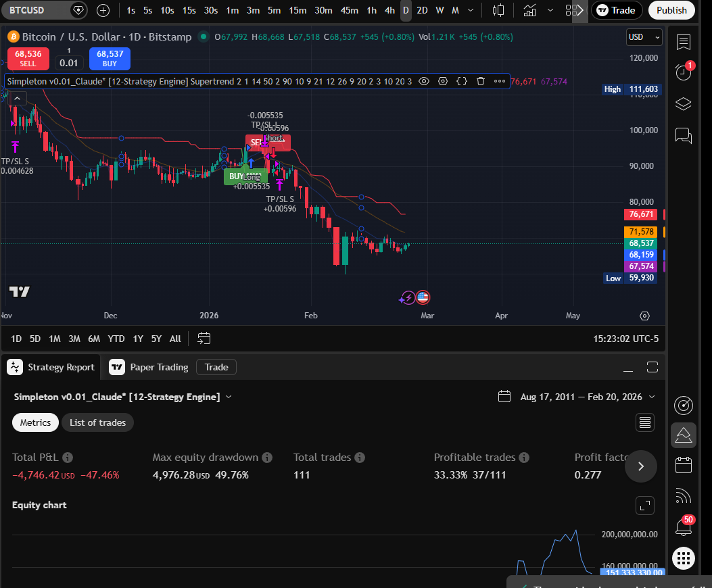The height and width of the screenshot is (588, 712).
Task: Switch to the List of trades view
Action: point(97,422)
